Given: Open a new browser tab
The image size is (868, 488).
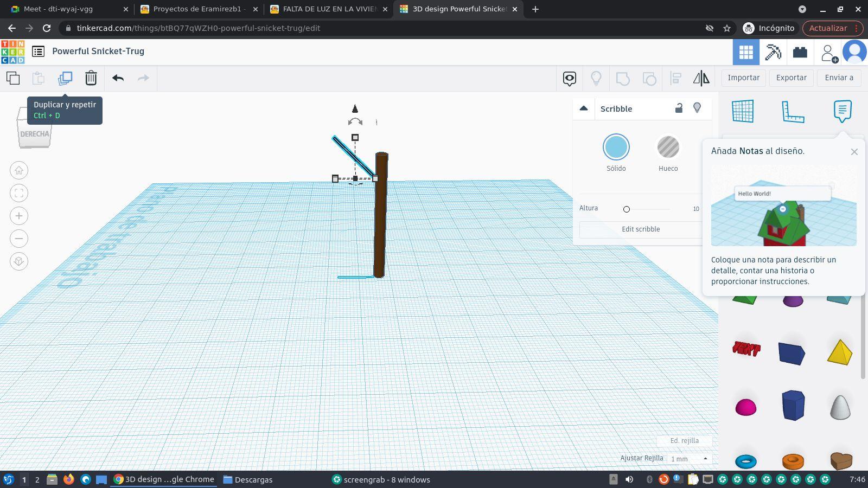Looking at the screenshot, I should (535, 9).
